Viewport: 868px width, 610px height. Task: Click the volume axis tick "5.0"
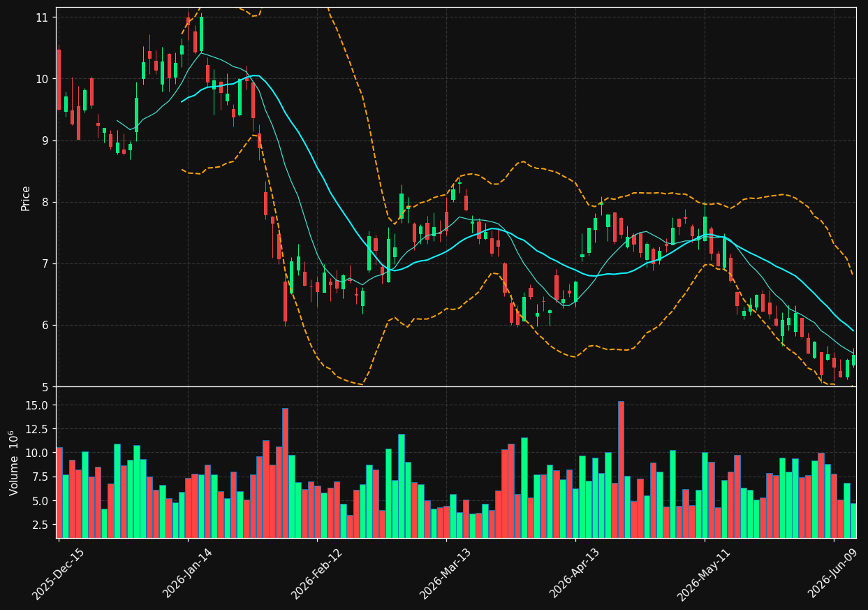pos(41,500)
